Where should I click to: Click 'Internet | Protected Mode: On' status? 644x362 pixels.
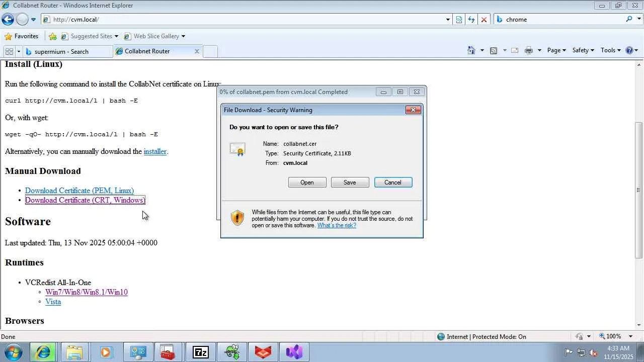(x=481, y=337)
